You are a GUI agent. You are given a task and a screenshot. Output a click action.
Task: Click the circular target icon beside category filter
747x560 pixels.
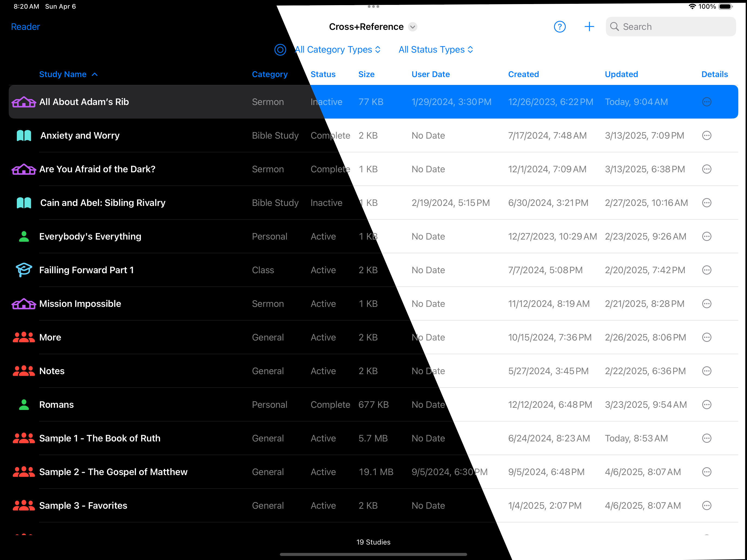pos(280,50)
